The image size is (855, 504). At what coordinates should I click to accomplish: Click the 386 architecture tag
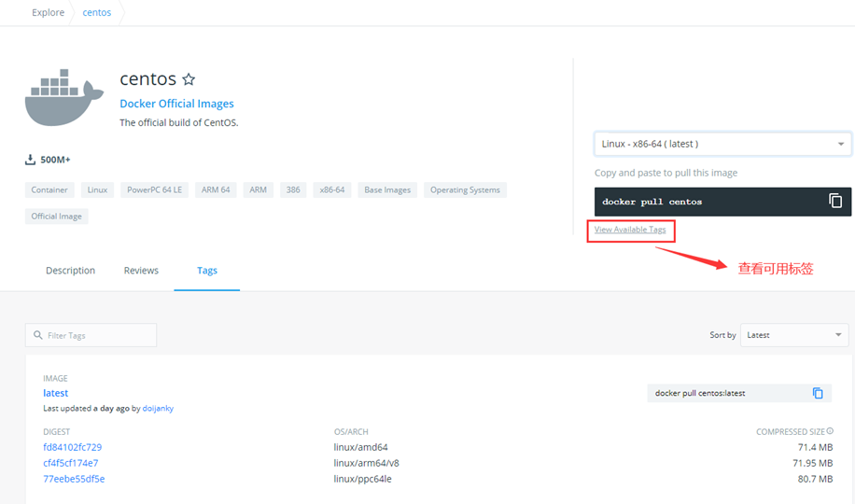pyautogui.click(x=293, y=189)
